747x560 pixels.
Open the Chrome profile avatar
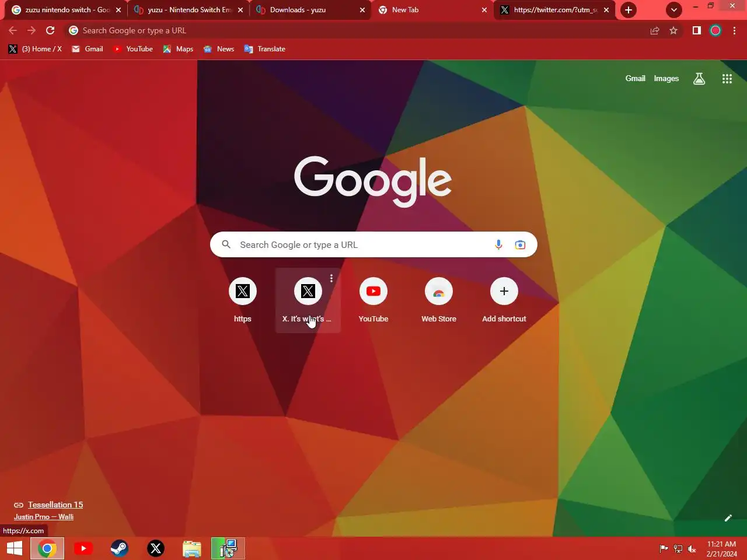[x=715, y=30]
